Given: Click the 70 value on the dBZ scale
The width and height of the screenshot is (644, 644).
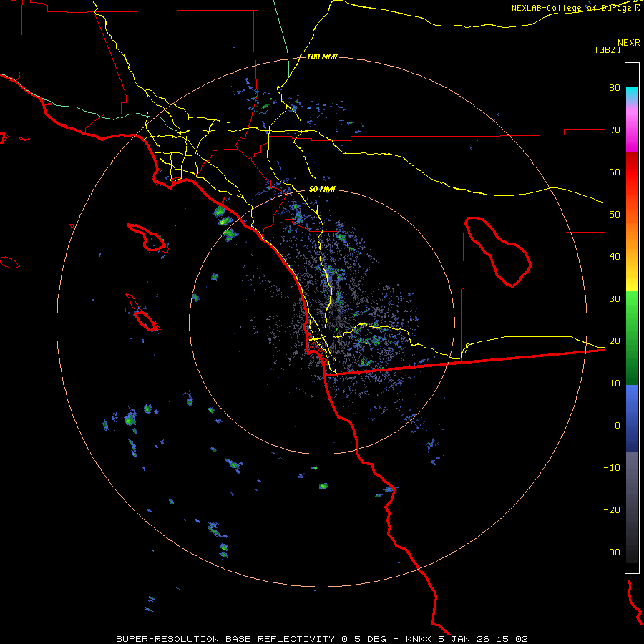Looking at the screenshot, I should [615, 130].
